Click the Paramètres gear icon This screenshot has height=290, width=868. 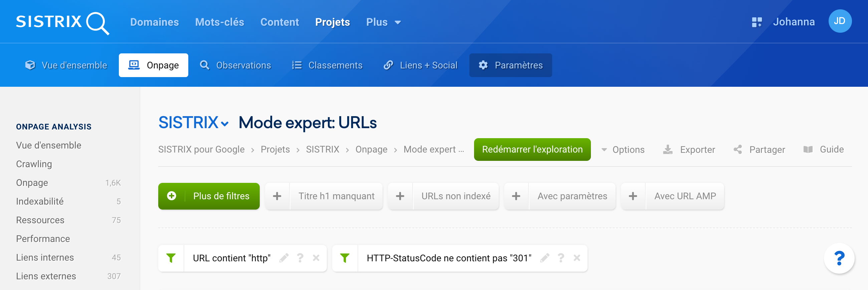pyautogui.click(x=483, y=65)
